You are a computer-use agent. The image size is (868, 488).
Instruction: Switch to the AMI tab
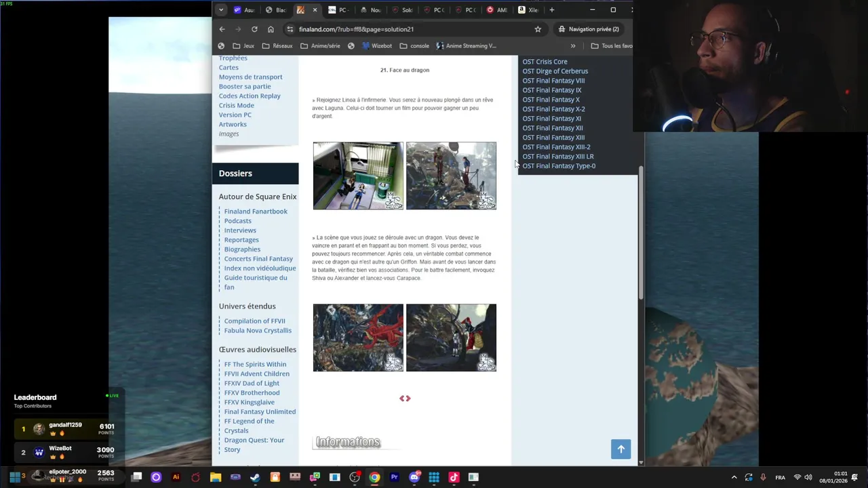496,10
